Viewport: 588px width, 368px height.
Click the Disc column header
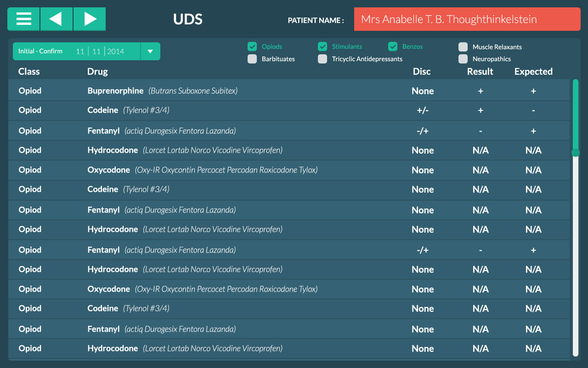tap(422, 71)
